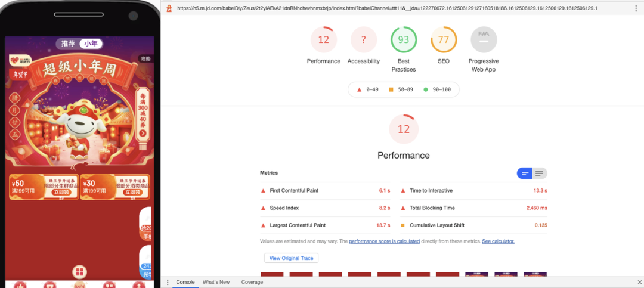Click the 0.135 layout shift value
This screenshot has height=288, width=644.
[x=541, y=225]
